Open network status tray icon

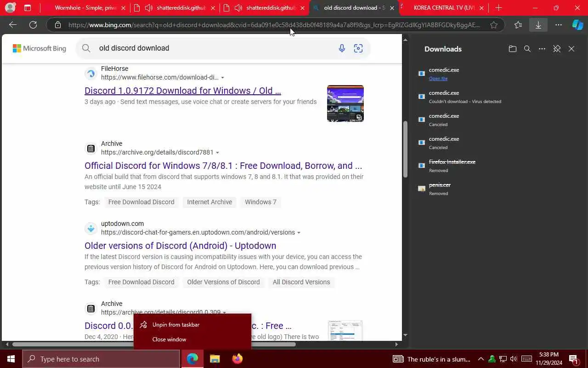pyautogui.click(x=503, y=359)
